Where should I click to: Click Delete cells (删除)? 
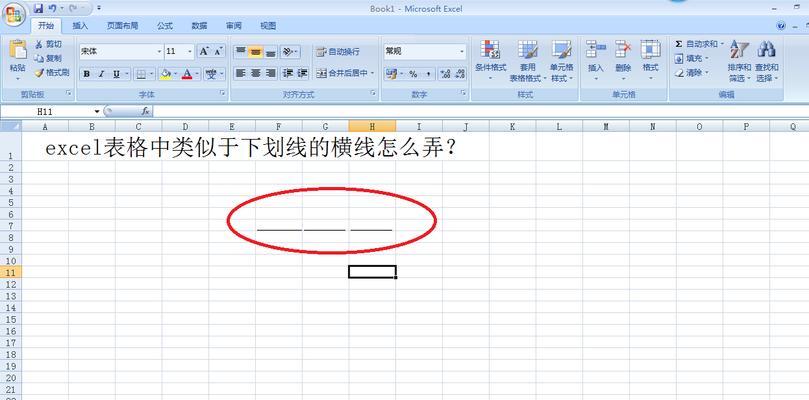(623, 61)
